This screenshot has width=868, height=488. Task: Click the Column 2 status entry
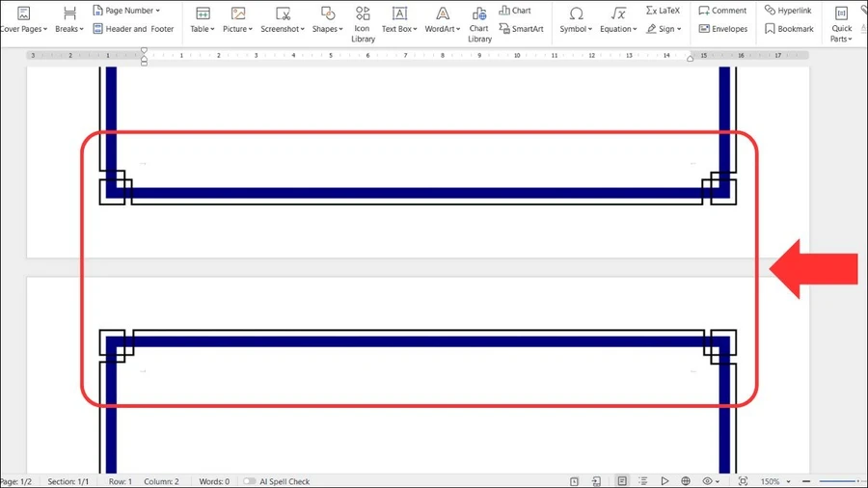coord(161,481)
